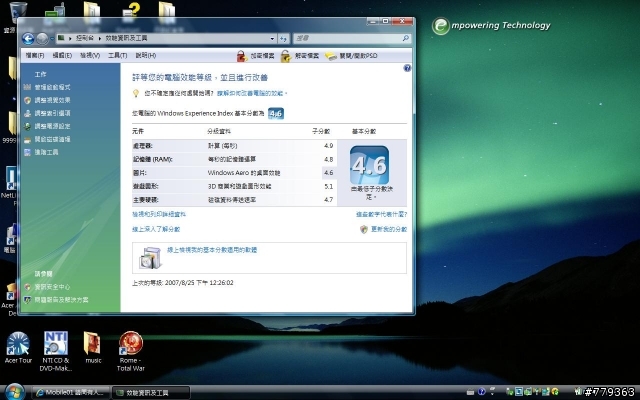This screenshot has width=640, height=400.
Task: Click the blue help question mark icon
Action: point(407,68)
